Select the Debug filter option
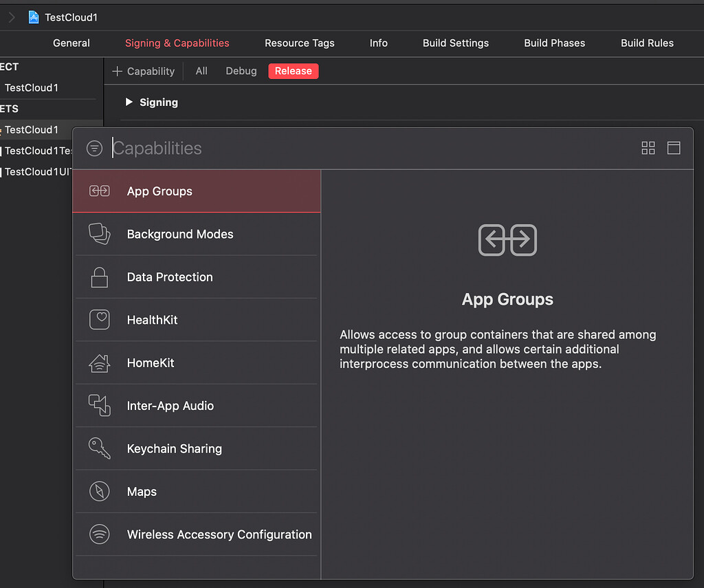This screenshot has width=704, height=588. click(x=241, y=71)
